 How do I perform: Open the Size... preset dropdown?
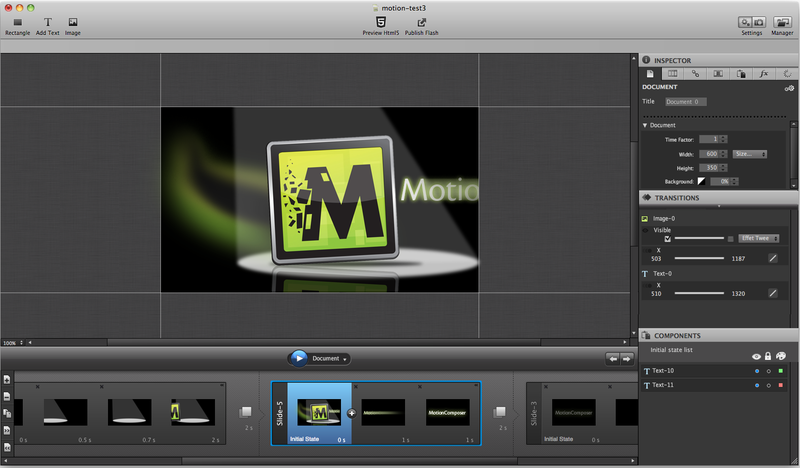click(749, 154)
